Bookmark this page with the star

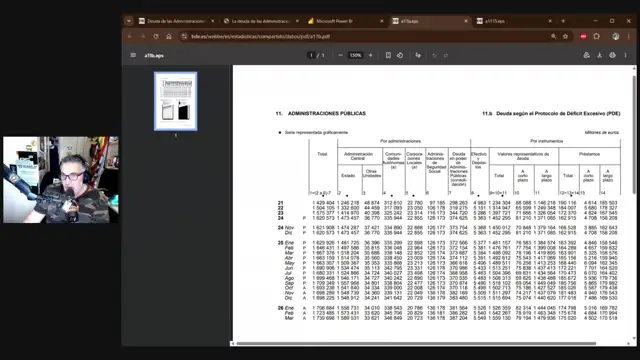565,36
